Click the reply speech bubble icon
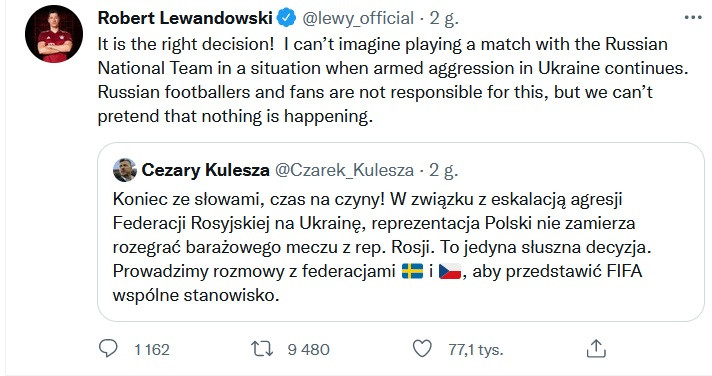This screenshot has width=712, height=376. pos(108,349)
